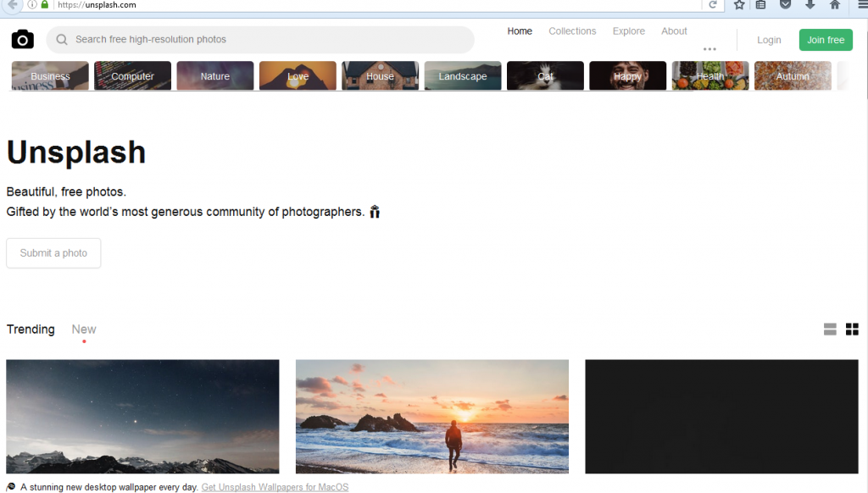Open the starry night mountain photo
Image resolution: width=868 pixels, height=493 pixels.
tap(142, 417)
